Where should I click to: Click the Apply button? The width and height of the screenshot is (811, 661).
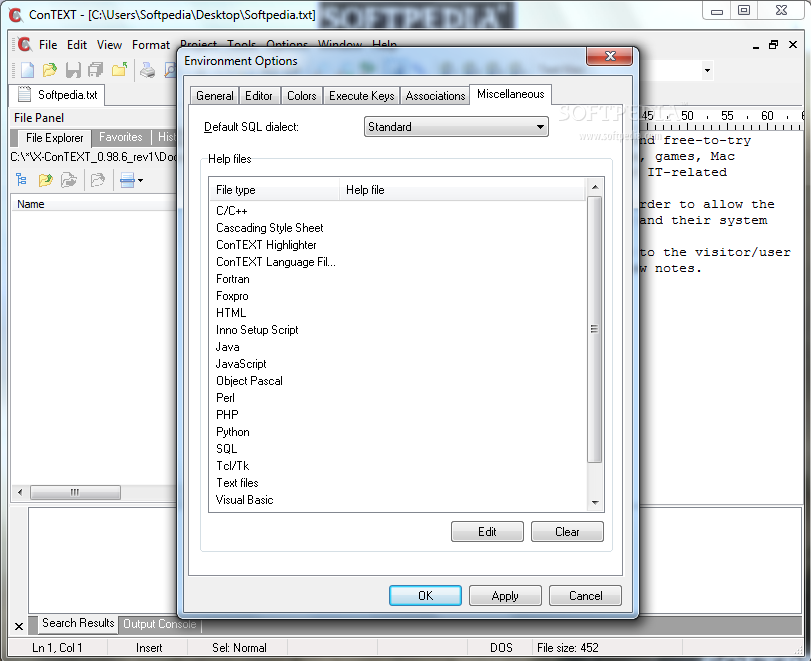pyautogui.click(x=505, y=596)
